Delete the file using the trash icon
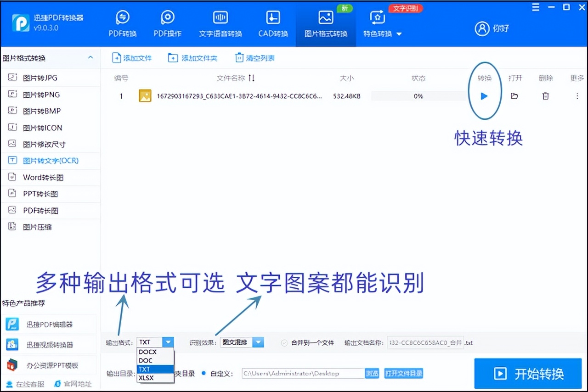 point(545,96)
